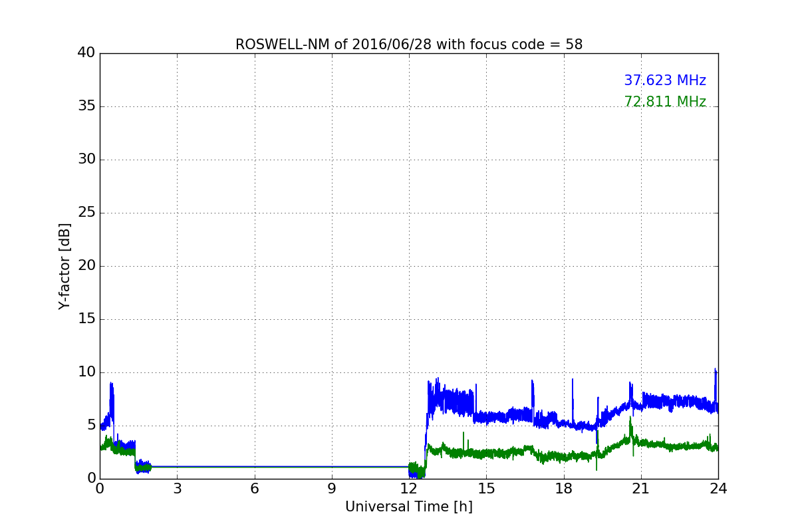Screen dimensions: 798x532
Task: Click the x-axis tick label 24
Action: click(x=718, y=489)
